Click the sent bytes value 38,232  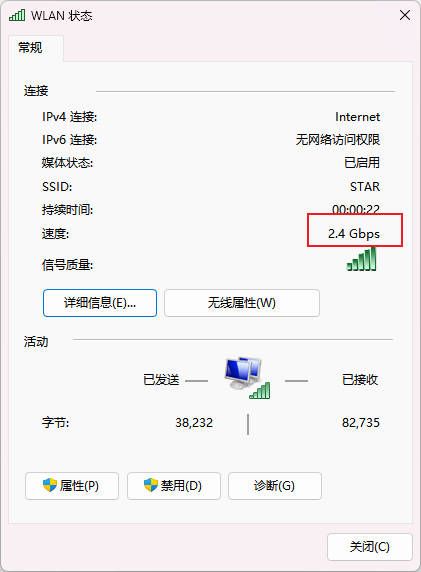point(194,422)
